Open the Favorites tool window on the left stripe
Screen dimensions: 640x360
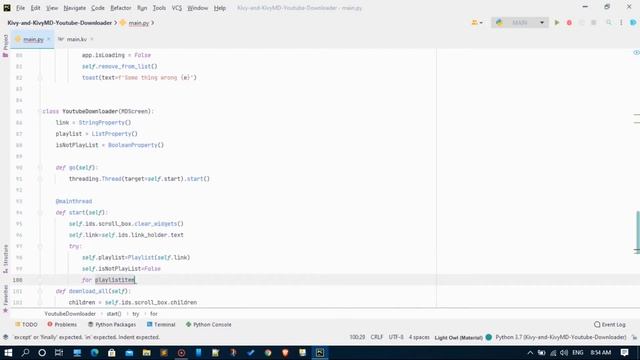[5, 299]
